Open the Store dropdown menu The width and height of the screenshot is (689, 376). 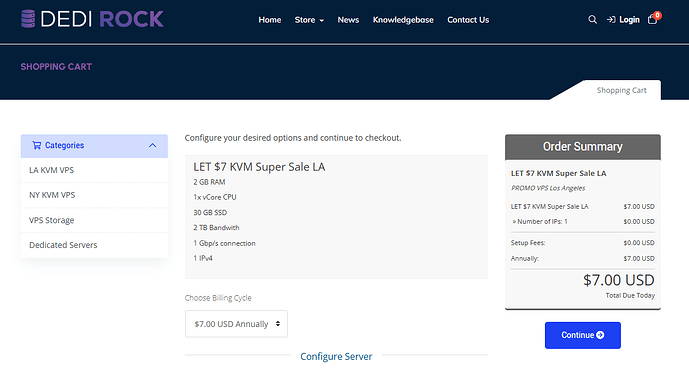[x=309, y=20]
